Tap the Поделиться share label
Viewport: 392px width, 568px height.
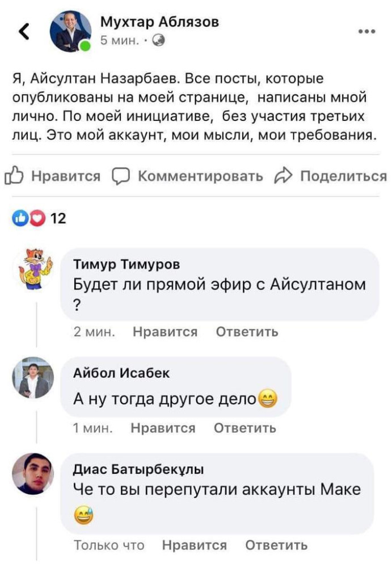(343, 176)
